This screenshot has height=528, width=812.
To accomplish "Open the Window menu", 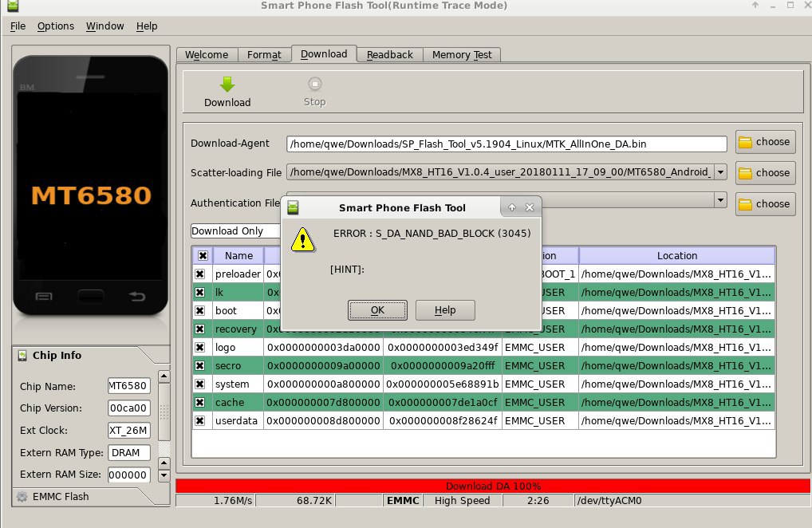I will 104,26.
